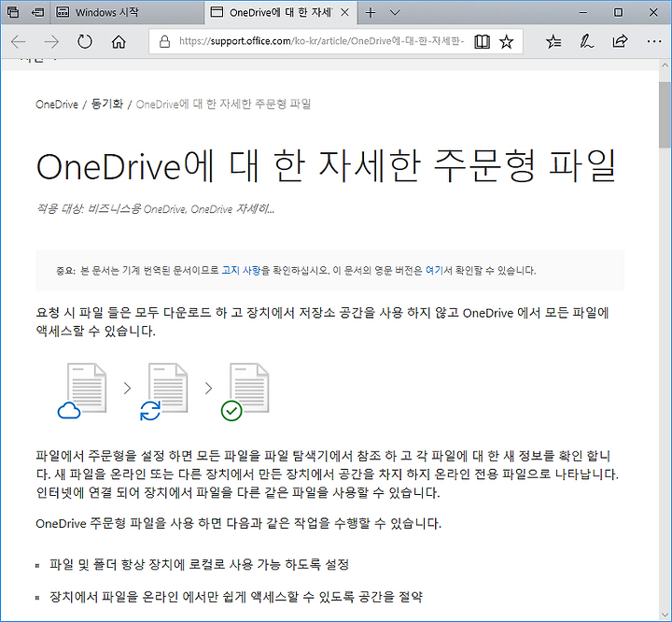Share this page
The image size is (672, 622).
[620, 42]
